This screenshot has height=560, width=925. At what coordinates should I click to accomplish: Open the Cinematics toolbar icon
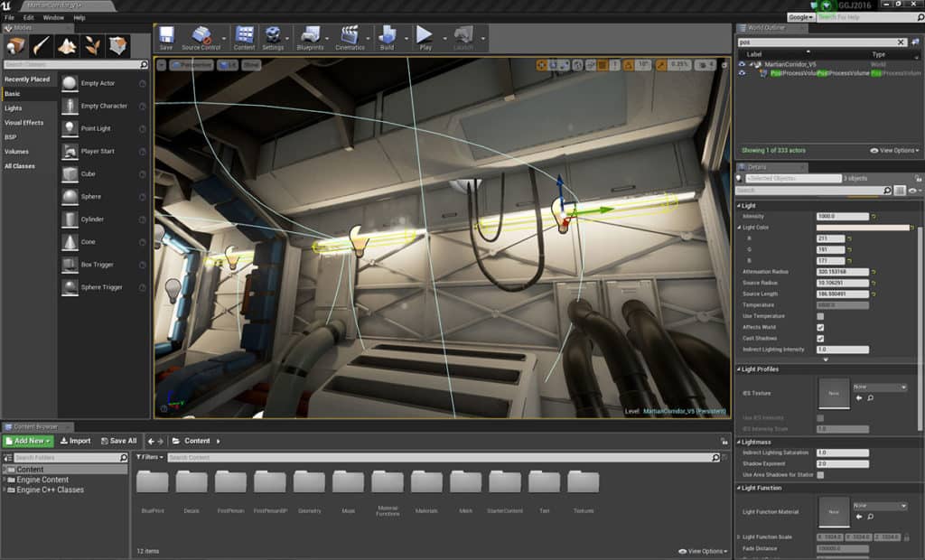pos(350,38)
